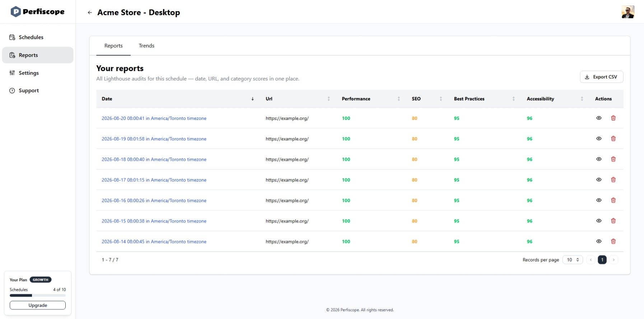Sort the table by Date column arrow

coord(252,99)
